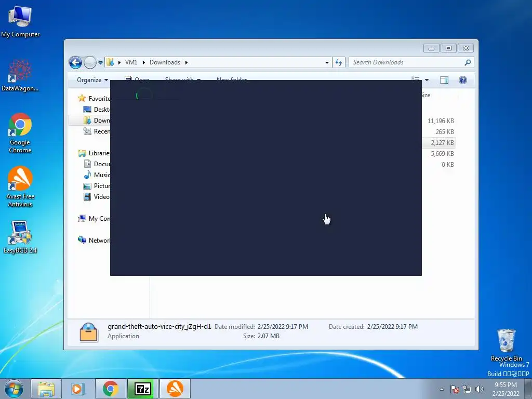The height and width of the screenshot is (399, 532).
Task: Launch Avast Free Antivirus desktop shortcut
Action: click(20, 187)
